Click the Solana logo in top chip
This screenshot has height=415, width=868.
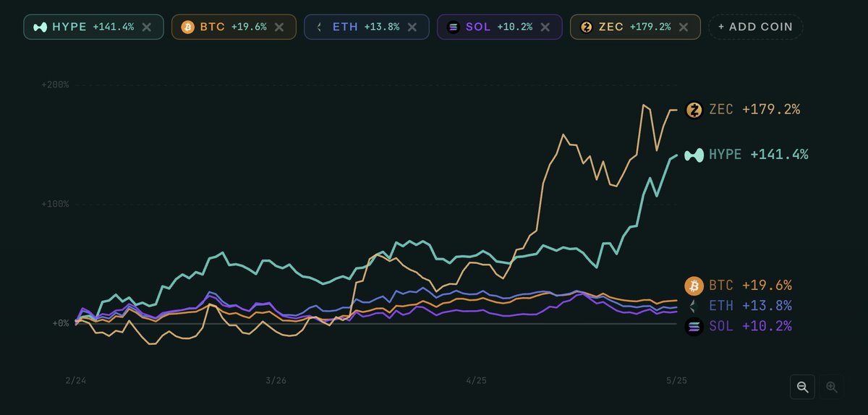click(454, 27)
